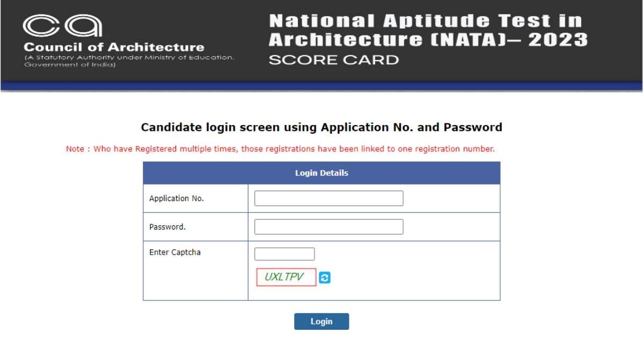The height and width of the screenshot is (362, 644).
Task: Click the 'Candidate login screen' heading
Action: click(321, 127)
